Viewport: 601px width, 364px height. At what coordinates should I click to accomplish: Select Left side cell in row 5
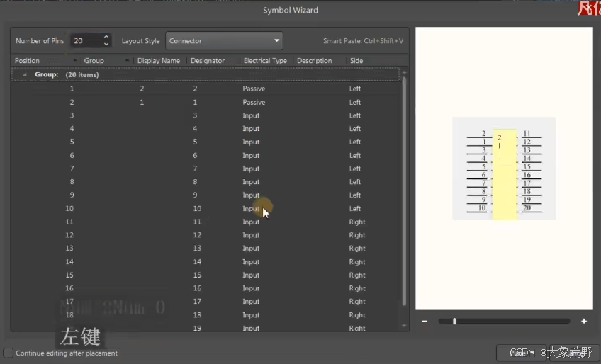(355, 142)
